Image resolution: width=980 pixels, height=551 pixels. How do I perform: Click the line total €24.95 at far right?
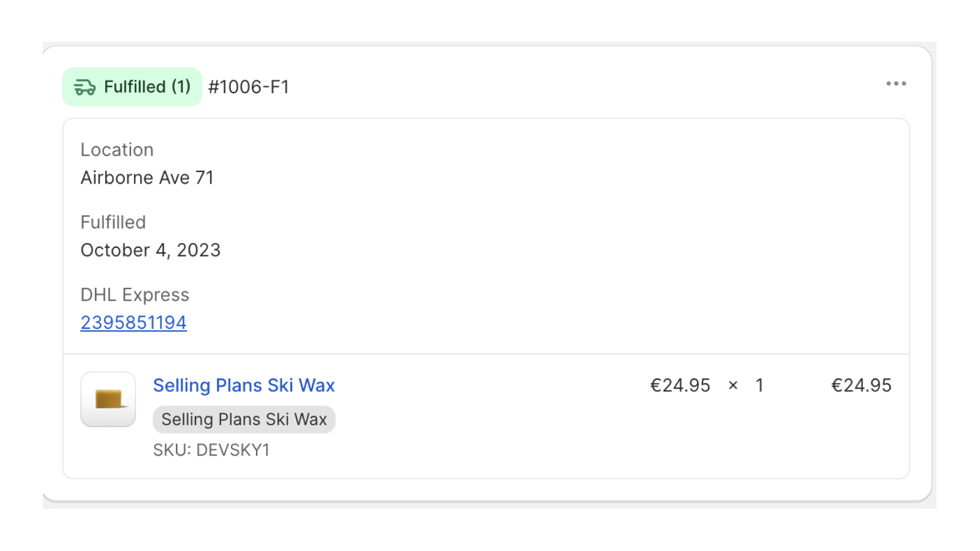861,386
